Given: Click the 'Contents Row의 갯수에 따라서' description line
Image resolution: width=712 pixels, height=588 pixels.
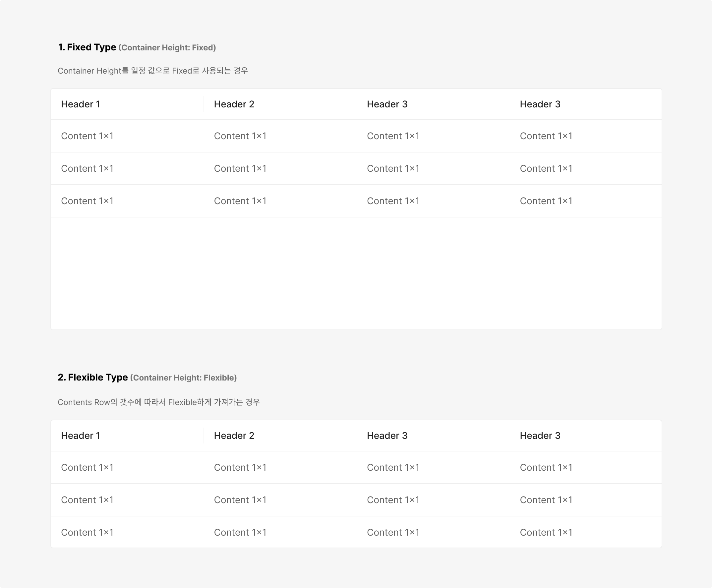Looking at the screenshot, I should 158,402.
